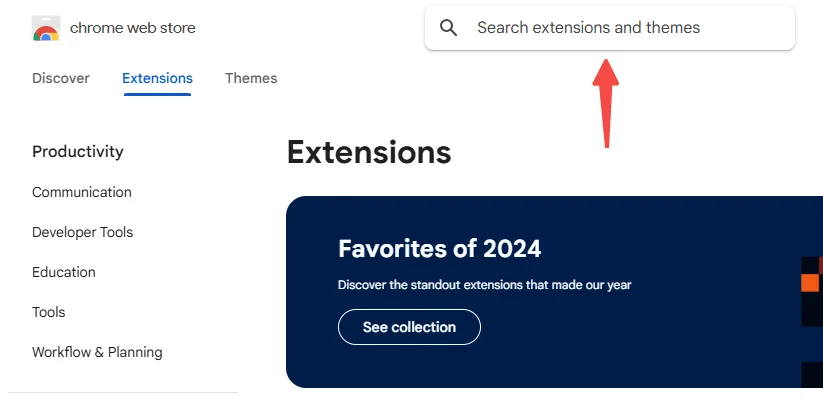Choose the Education category

[64, 272]
